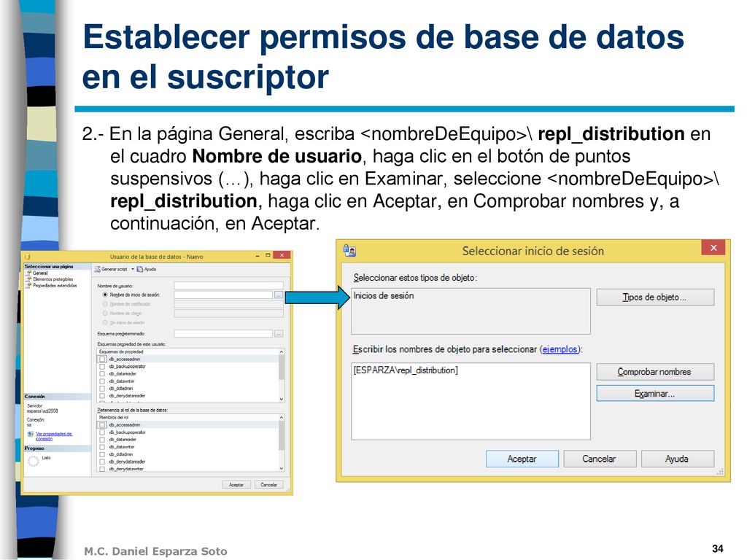Click the Ayuda toolbar icon in user dialog
Image resolution: width=747 pixels, height=560 pixels.
(140, 270)
